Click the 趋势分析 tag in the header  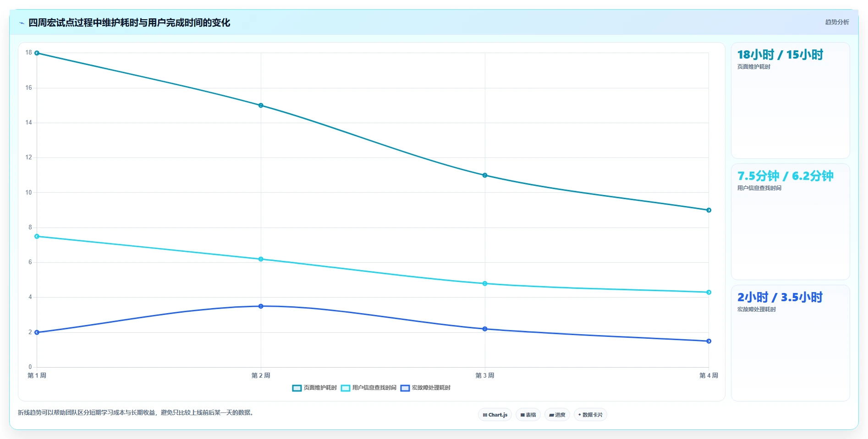coord(837,22)
